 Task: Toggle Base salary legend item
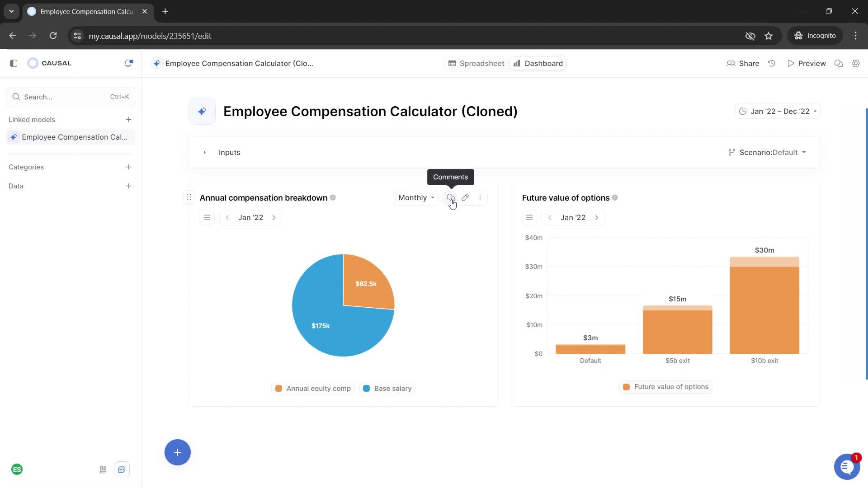[x=387, y=389]
